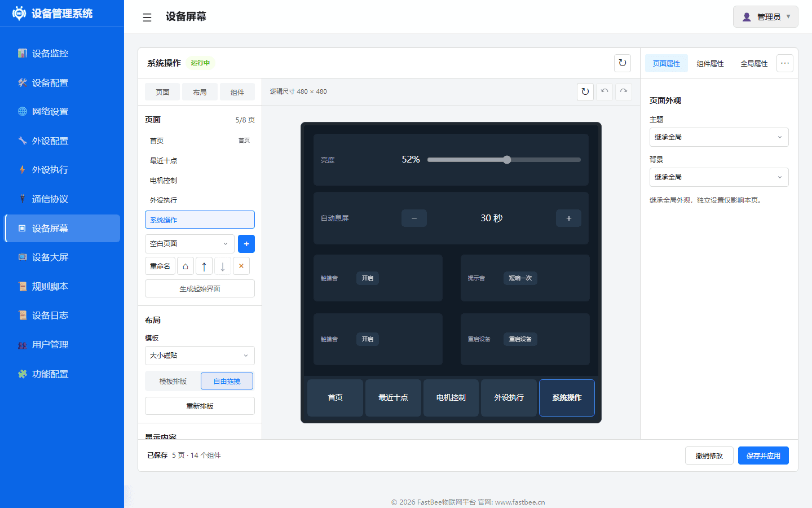Screen dimensions: 812x508
Task: Select the 组件 tab in left panel
Action: 237,92
